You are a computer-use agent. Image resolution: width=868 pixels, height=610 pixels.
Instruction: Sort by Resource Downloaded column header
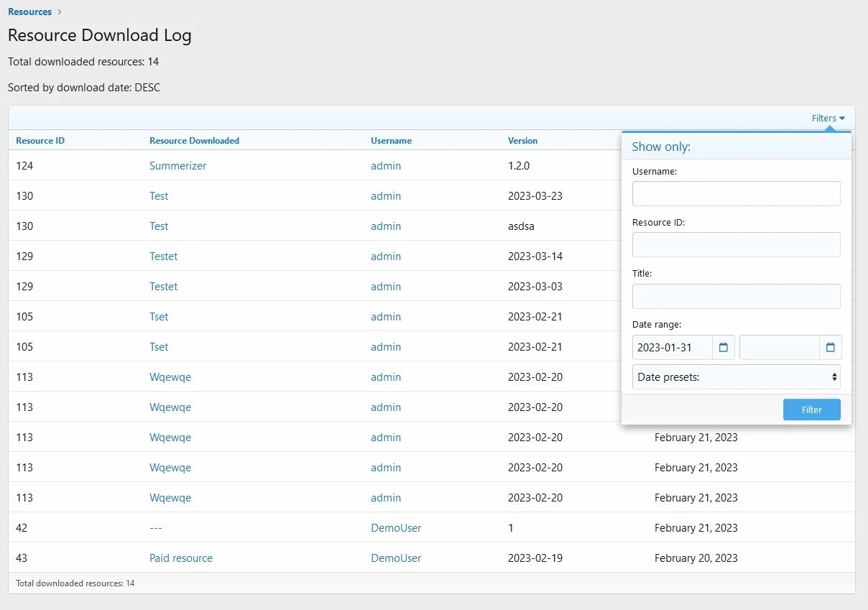click(194, 141)
